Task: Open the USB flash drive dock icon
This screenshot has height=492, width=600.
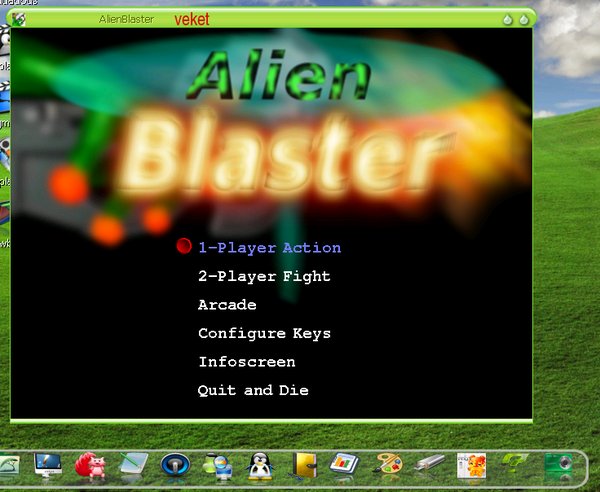Action: click(x=430, y=463)
